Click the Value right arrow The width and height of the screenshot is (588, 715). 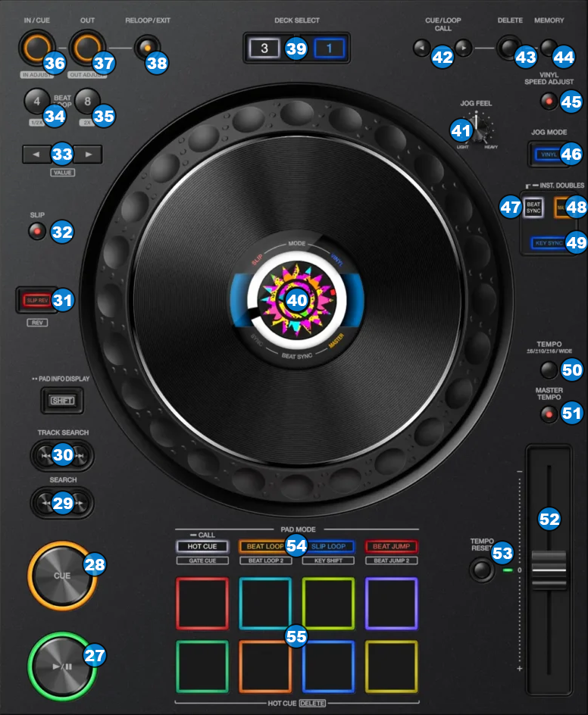pyautogui.click(x=89, y=155)
